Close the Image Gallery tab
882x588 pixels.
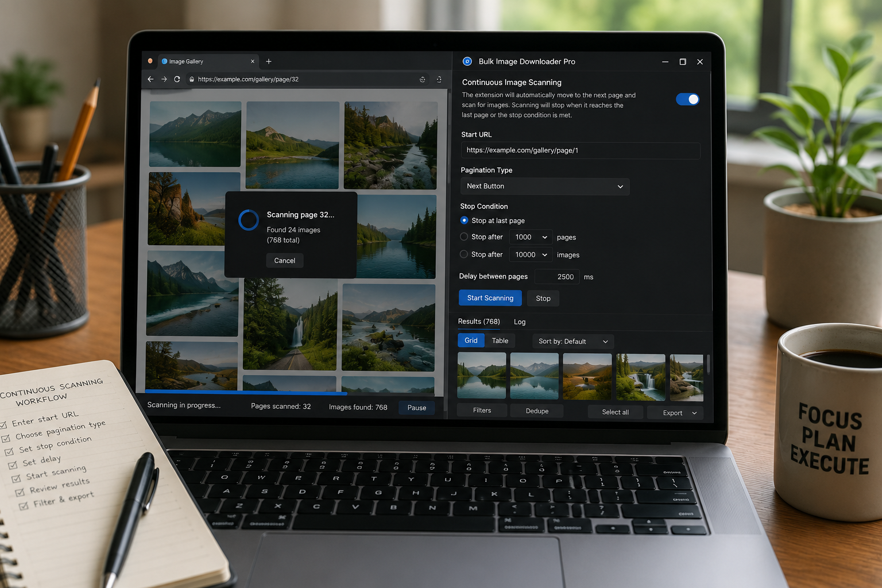pyautogui.click(x=253, y=61)
